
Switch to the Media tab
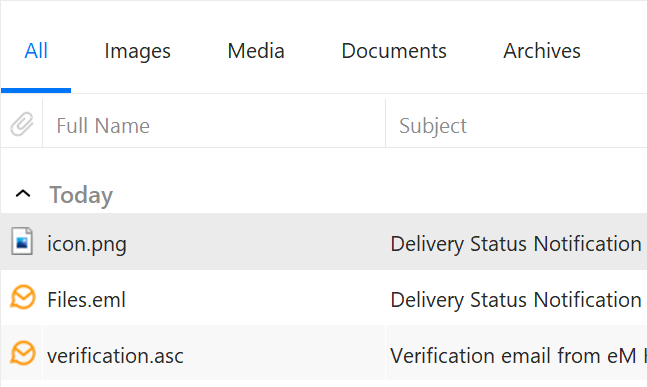tap(256, 51)
